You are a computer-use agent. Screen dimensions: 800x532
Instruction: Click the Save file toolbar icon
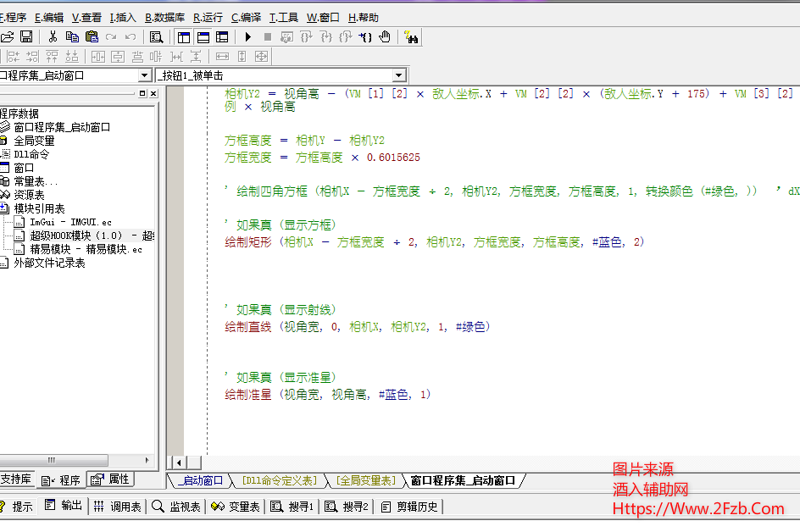click(x=26, y=36)
